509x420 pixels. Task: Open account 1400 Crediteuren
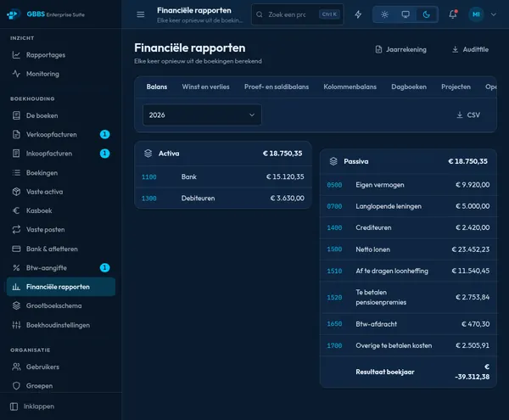pos(334,228)
